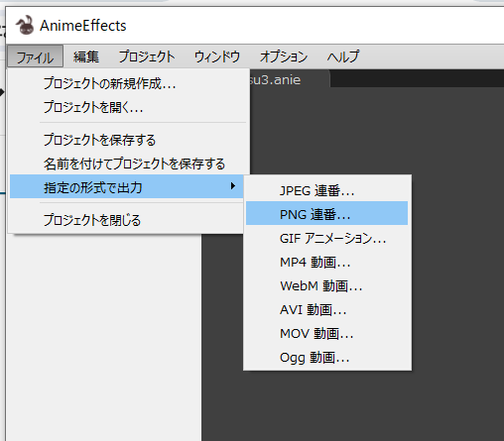Expand the 指定の形式で出力 submenu arrow
The width and height of the screenshot is (504, 441).
(233, 186)
